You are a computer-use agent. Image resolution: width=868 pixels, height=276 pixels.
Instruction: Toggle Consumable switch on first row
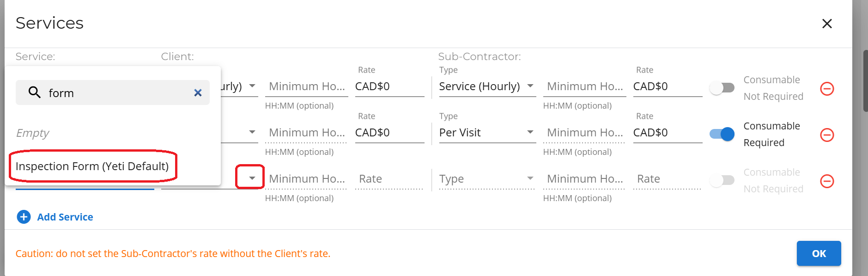pos(722,88)
